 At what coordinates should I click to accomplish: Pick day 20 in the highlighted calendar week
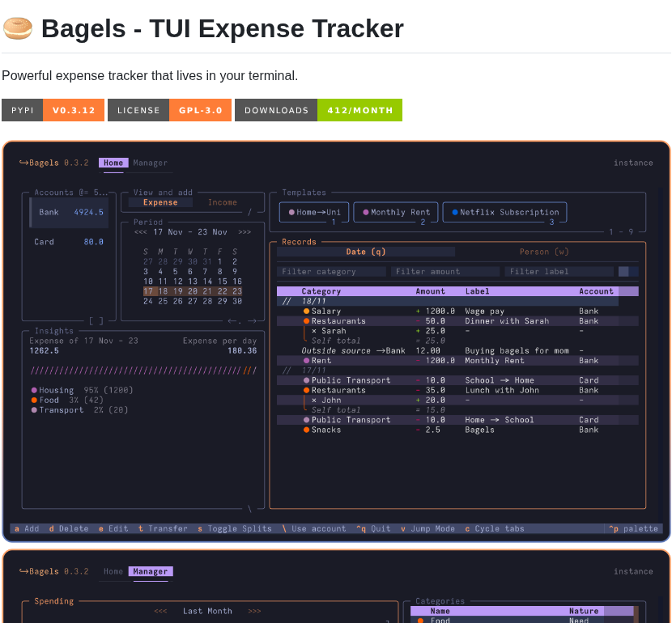(193, 291)
